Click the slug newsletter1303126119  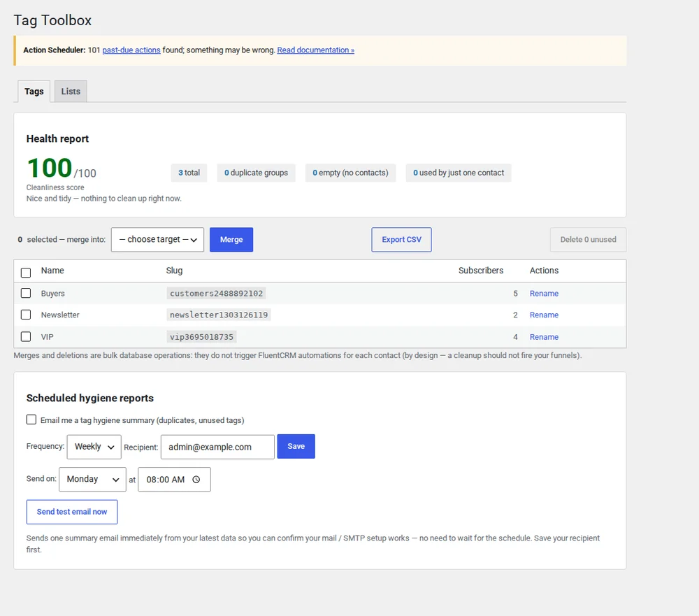coord(218,315)
